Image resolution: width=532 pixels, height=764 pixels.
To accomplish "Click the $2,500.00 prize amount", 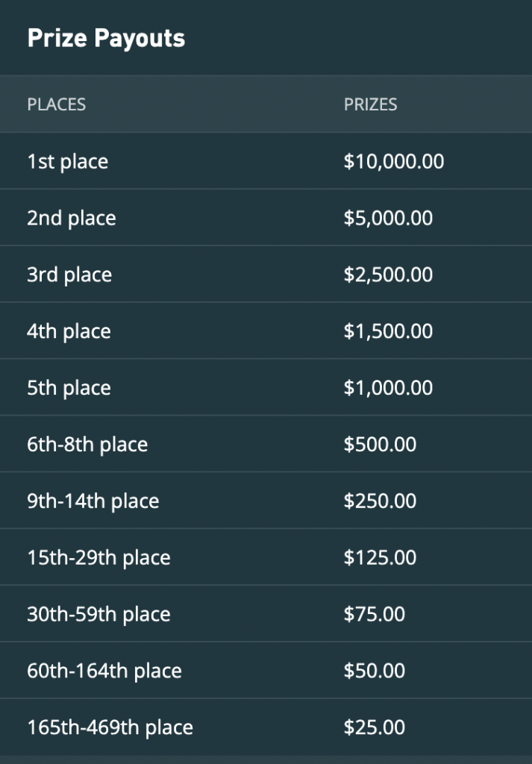I will click(x=388, y=275).
